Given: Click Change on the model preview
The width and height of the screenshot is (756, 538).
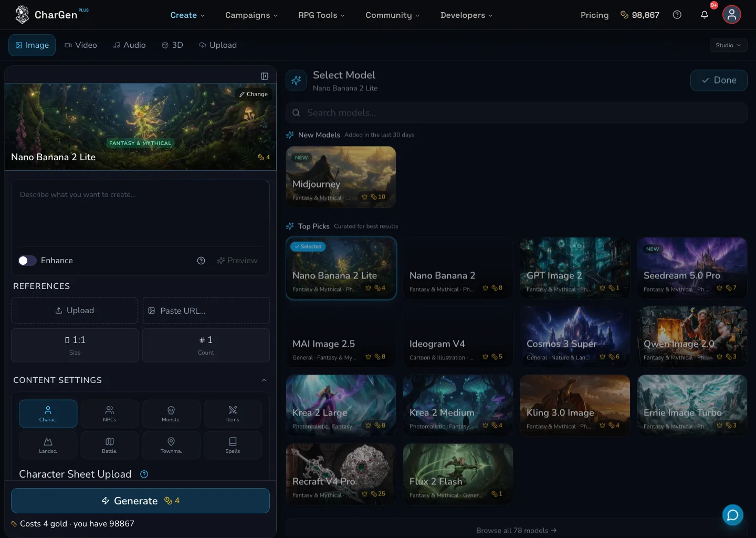Looking at the screenshot, I should (254, 94).
